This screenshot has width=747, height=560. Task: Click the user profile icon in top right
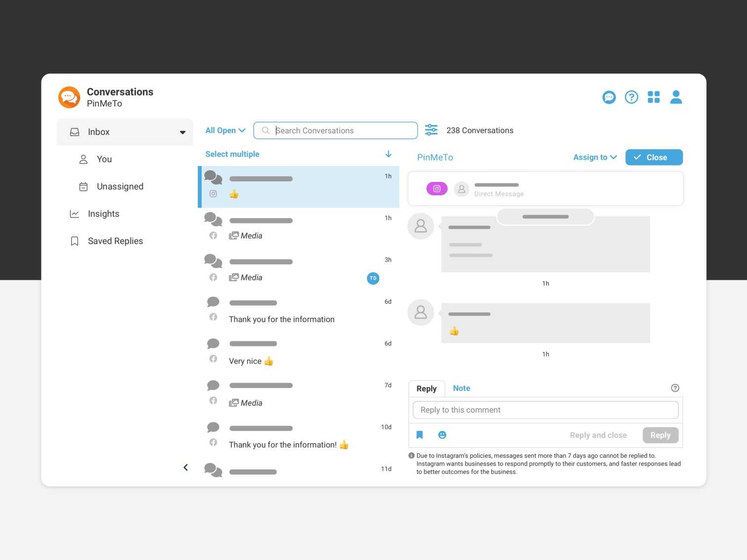[x=676, y=97]
